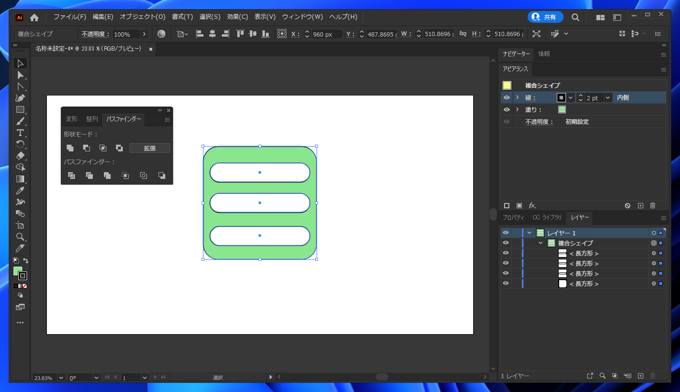Hide レイヤー 1 layer
680x392 pixels.
(x=506, y=233)
